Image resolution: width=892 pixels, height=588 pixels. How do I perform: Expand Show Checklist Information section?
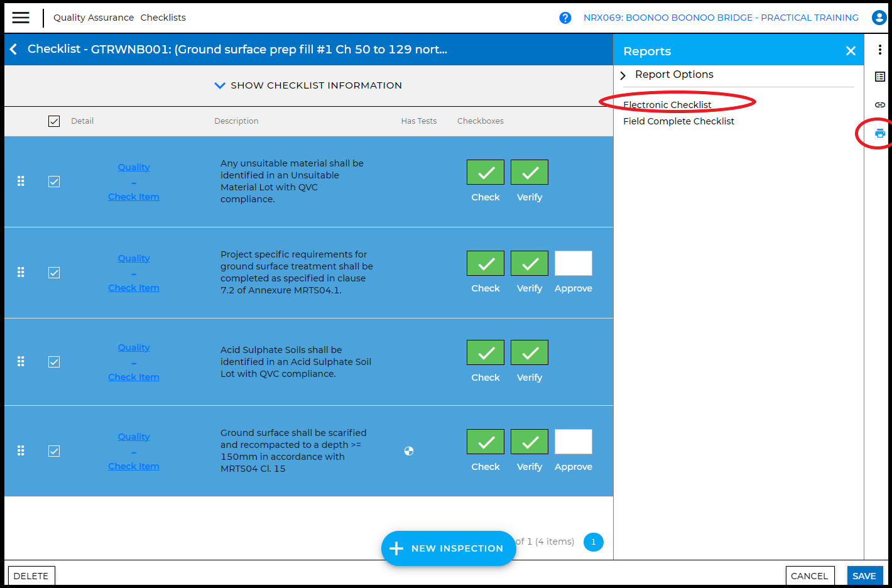coord(308,85)
